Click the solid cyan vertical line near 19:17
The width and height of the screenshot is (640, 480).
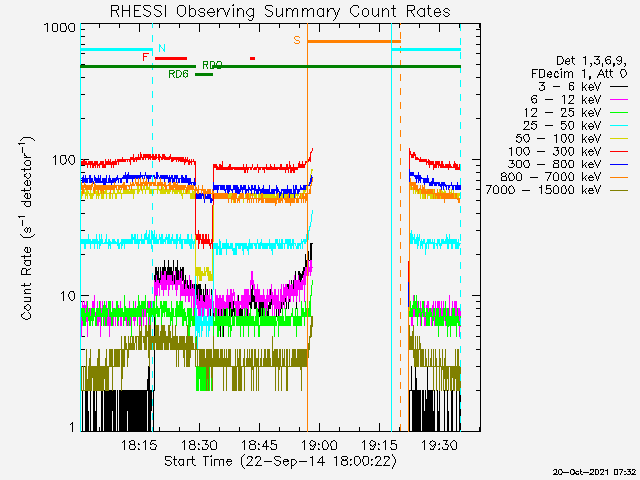point(391,229)
